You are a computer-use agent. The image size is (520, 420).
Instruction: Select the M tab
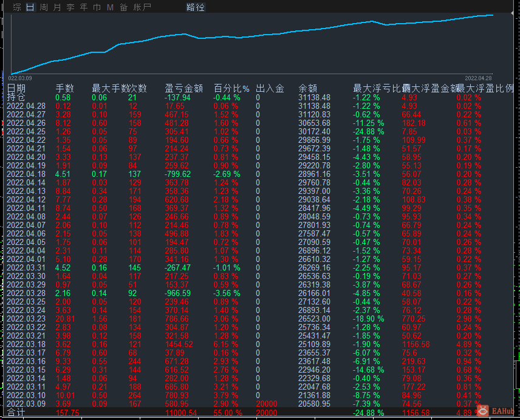[x=110, y=7]
